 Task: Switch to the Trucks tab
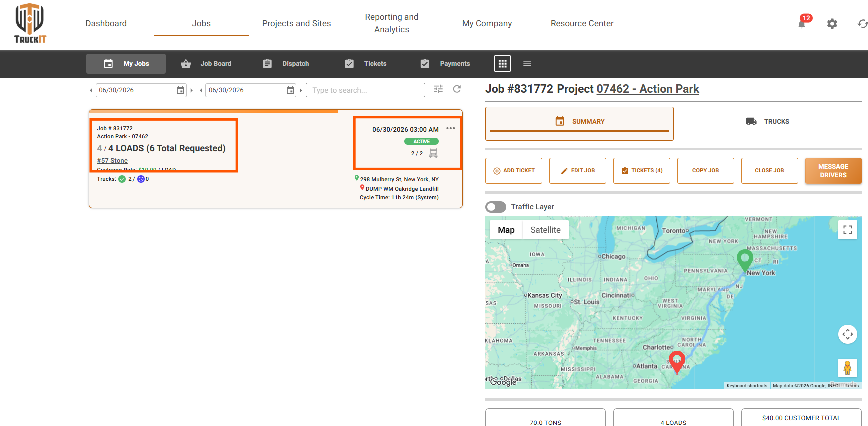(768, 121)
